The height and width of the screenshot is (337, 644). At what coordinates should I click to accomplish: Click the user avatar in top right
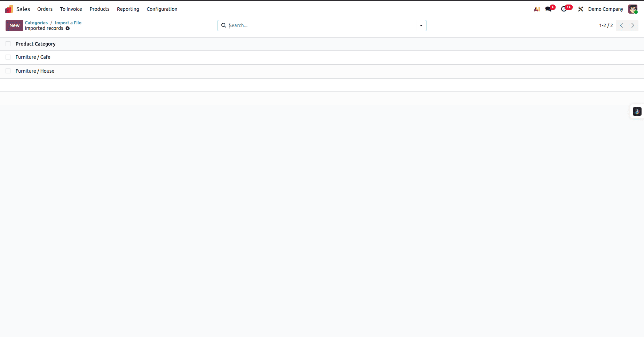coord(634,9)
